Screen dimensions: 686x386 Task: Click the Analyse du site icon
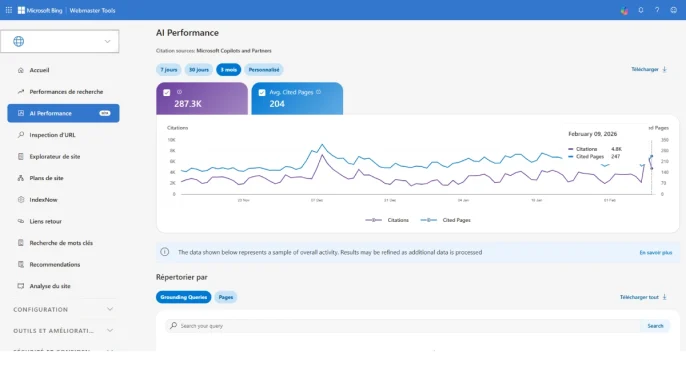point(21,286)
